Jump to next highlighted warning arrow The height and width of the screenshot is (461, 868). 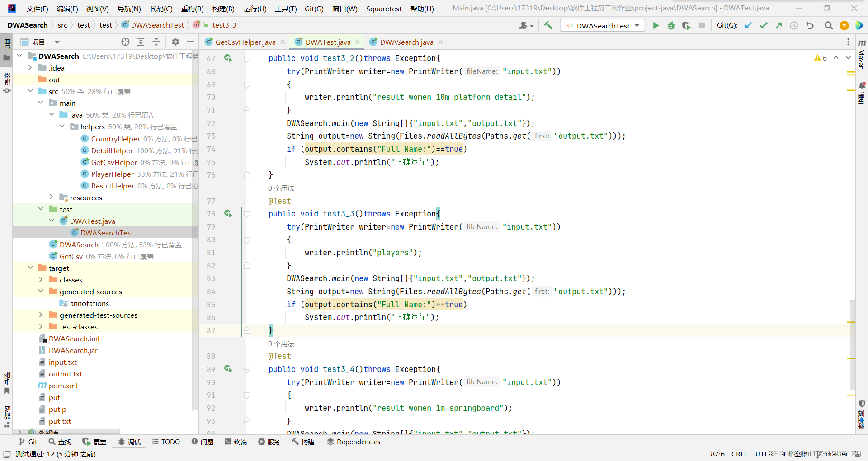tap(848, 58)
